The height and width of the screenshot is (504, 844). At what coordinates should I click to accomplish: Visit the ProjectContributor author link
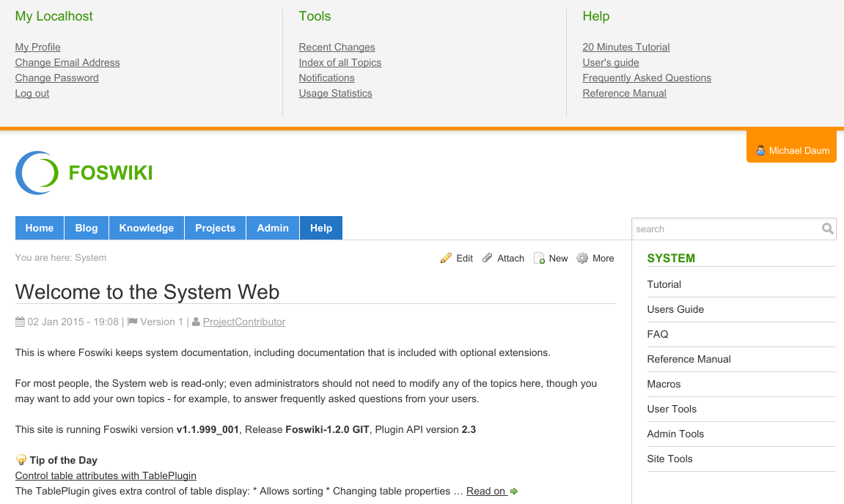coord(244,322)
